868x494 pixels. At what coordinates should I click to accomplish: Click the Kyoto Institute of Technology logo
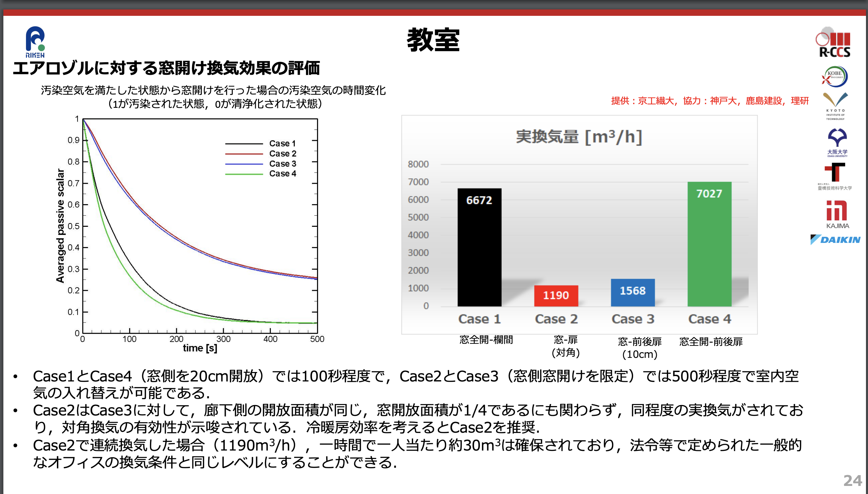tap(835, 106)
